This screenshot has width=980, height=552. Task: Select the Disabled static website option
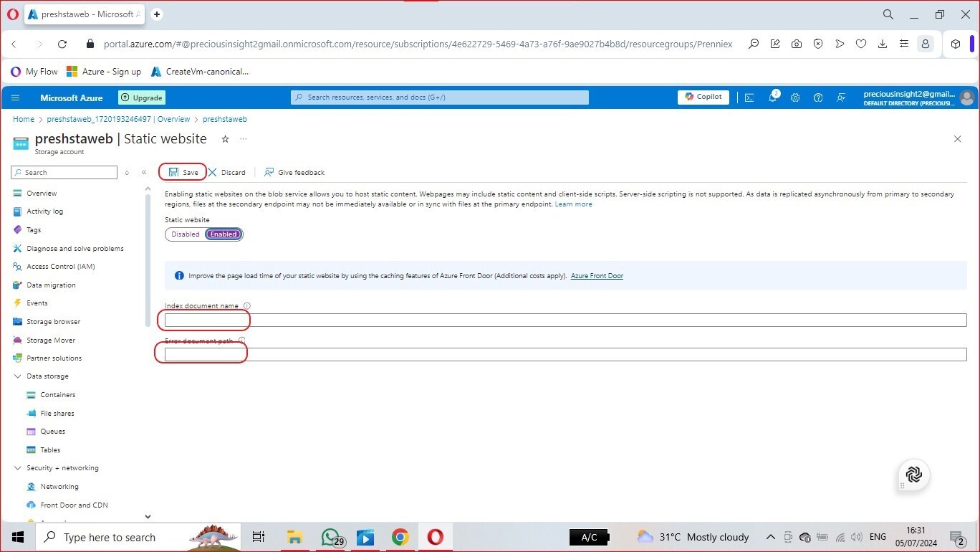click(186, 234)
